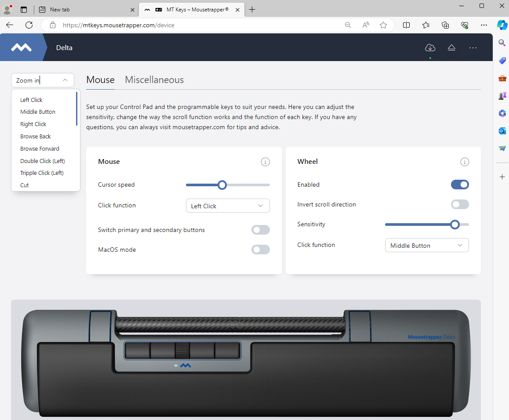This screenshot has height=420, width=509.
Task: Go back to previous page in browser
Action: [x=10, y=25]
